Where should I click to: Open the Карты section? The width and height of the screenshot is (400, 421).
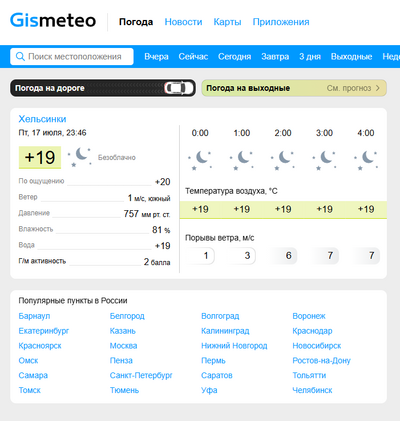(227, 22)
